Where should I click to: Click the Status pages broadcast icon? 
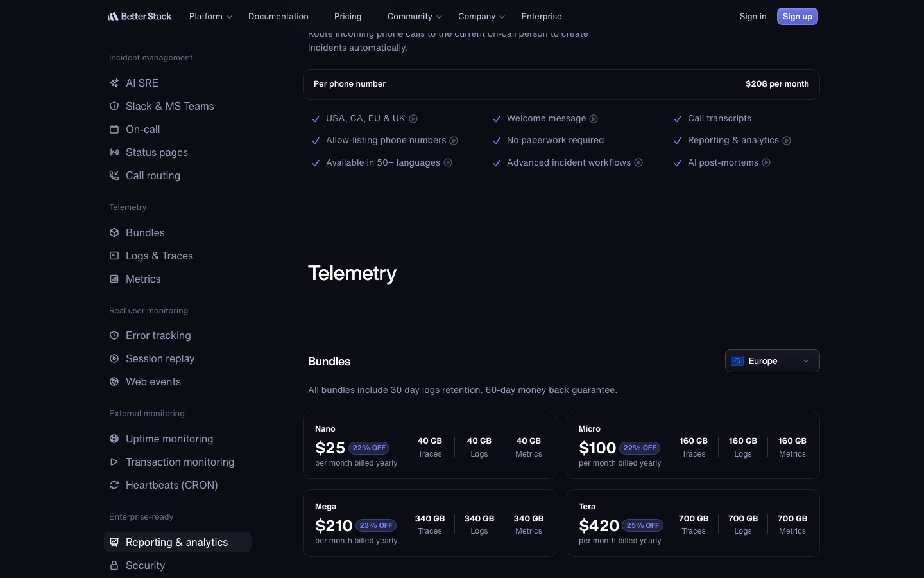[114, 152]
